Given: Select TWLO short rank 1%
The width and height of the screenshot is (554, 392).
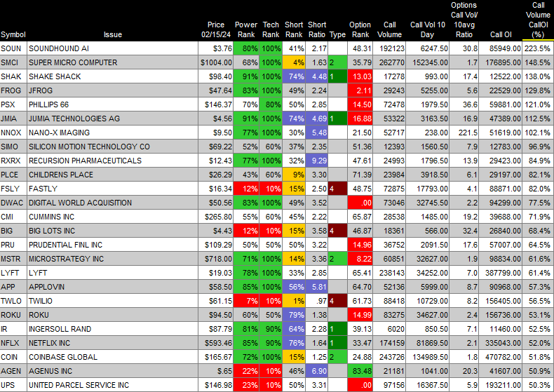Looking at the screenshot, I should pyautogui.click(x=294, y=301).
